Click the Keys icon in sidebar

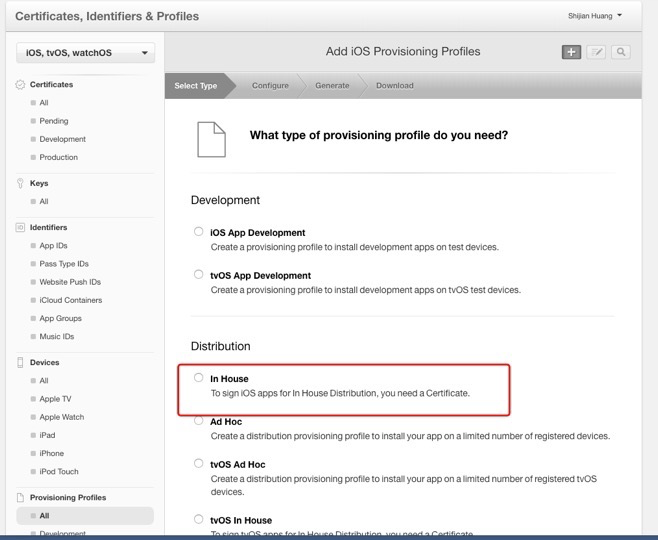point(21,183)
